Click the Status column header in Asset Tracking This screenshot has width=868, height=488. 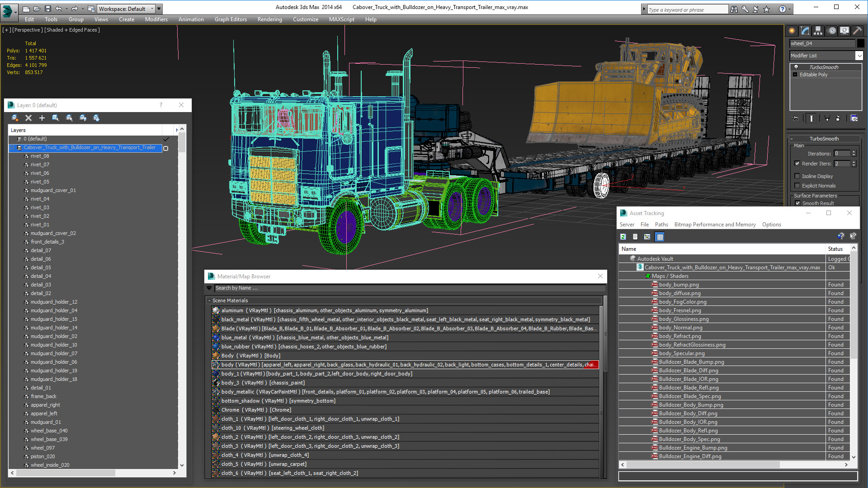(837, 249)
